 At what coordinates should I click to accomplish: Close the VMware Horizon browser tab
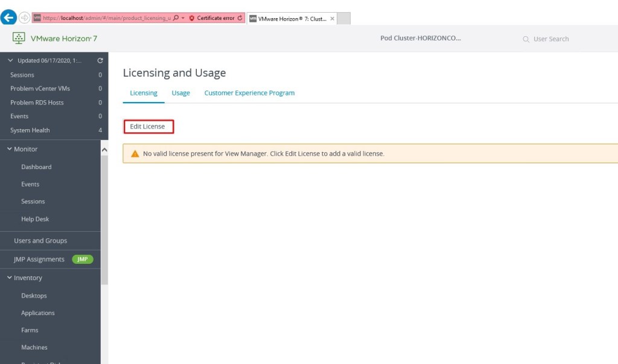click(x=332, y=19)
